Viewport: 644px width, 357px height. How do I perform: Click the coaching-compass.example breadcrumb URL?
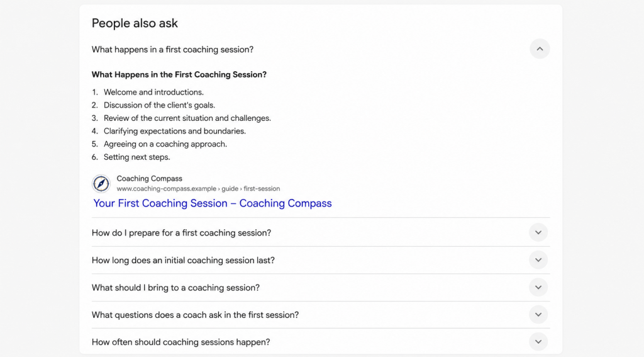click(x=198, y=189)
